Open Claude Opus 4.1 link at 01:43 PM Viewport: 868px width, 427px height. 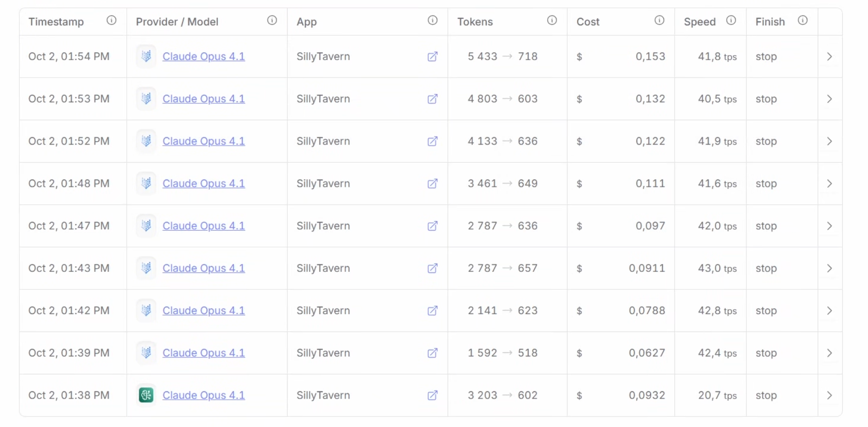click(x=203, y=268)
